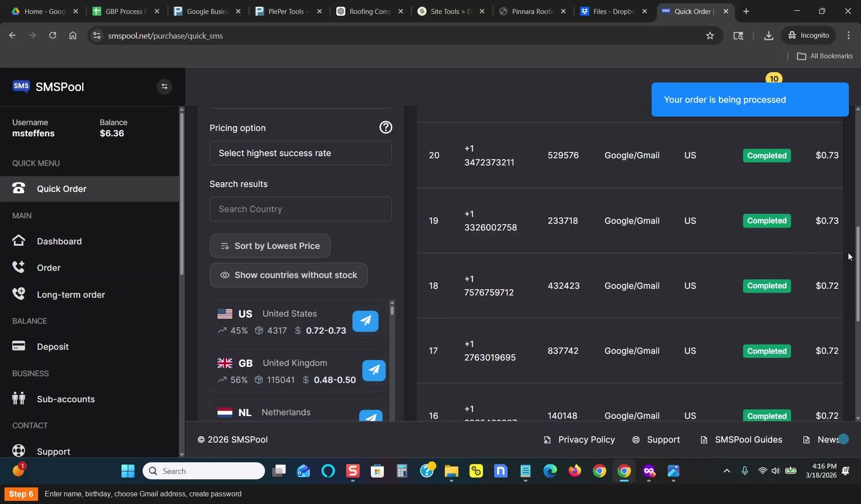Viewport: 861px width, 504px height.
Task: Order a United Kingdom number via paper plane button
Action: click(x=374, y=370)
